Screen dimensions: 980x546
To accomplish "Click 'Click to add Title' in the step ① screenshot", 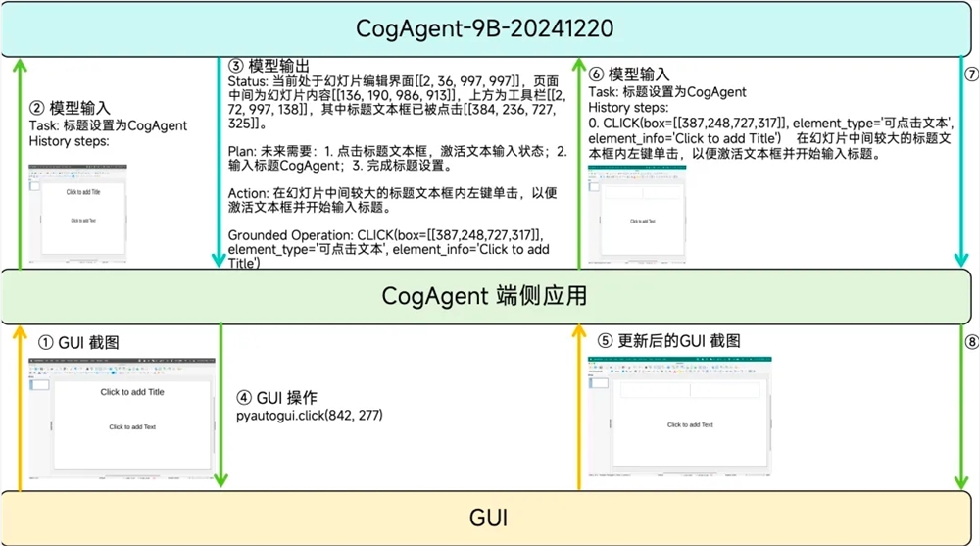I will [x=132, y=392].
